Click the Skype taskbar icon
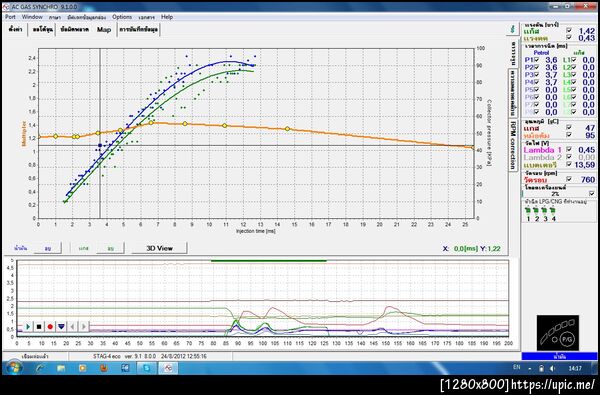The height and width of the screenshot is (395, 600). (147, 368)
